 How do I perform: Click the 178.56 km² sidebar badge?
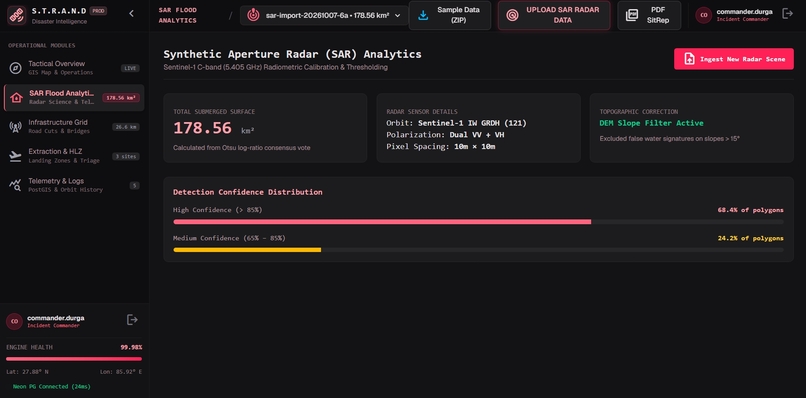(x=121, y=98)
